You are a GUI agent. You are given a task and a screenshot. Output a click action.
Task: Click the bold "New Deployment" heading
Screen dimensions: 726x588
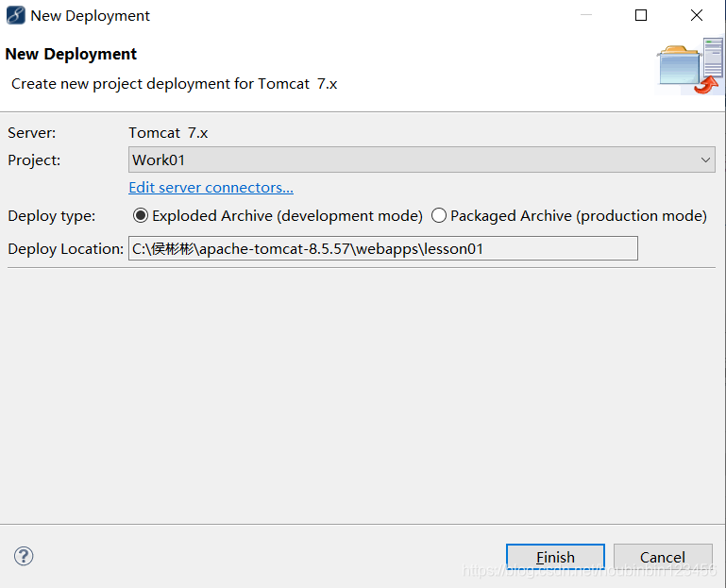(71, 54)
